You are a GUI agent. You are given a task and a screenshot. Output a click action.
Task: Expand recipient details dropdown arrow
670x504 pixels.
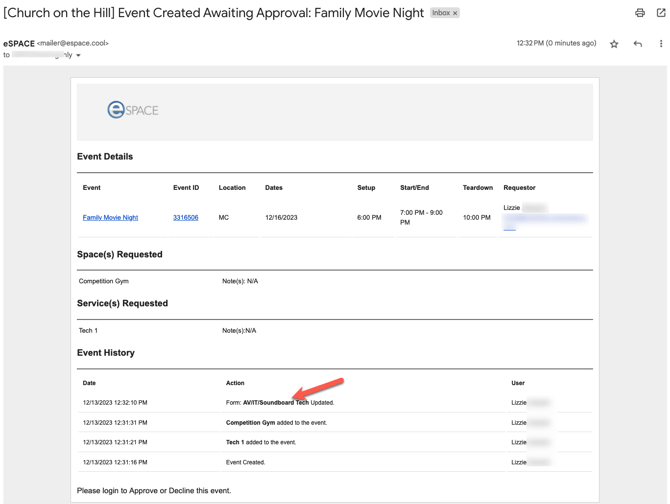click(x=78, y=56)
